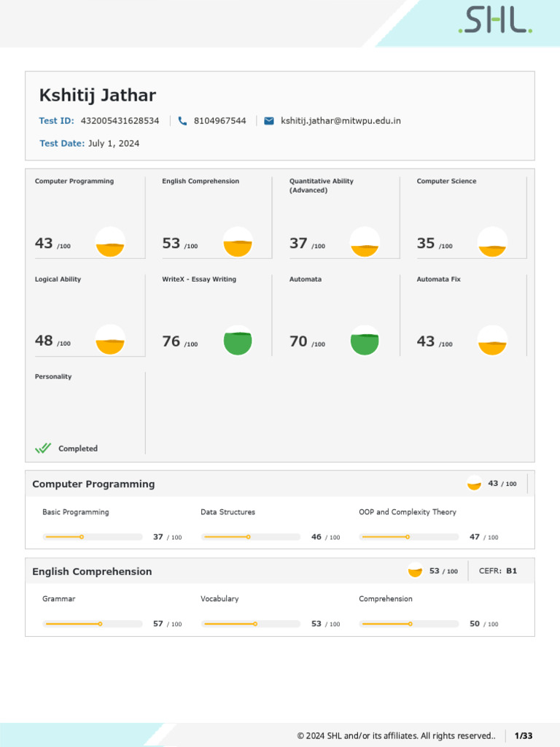This screenshot has width=560, height=747.
Task: Click the phone icon beside 8104967544
Action: coord(182,121)
